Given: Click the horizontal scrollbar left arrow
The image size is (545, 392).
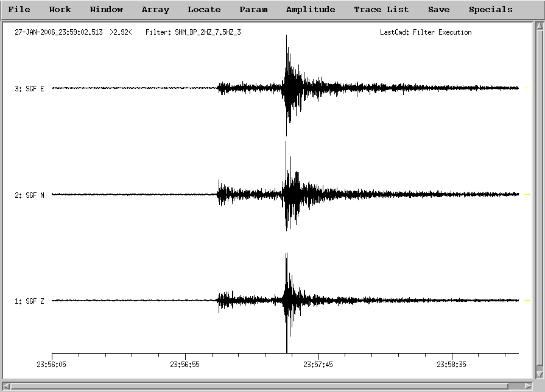Looking at the screenshot, I should (6, 386).
